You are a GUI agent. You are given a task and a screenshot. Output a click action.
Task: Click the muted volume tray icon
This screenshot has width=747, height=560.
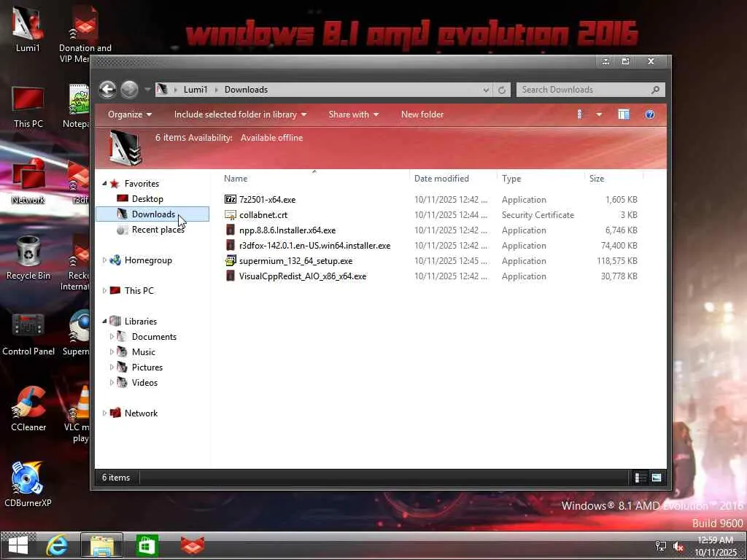[678, 547]
